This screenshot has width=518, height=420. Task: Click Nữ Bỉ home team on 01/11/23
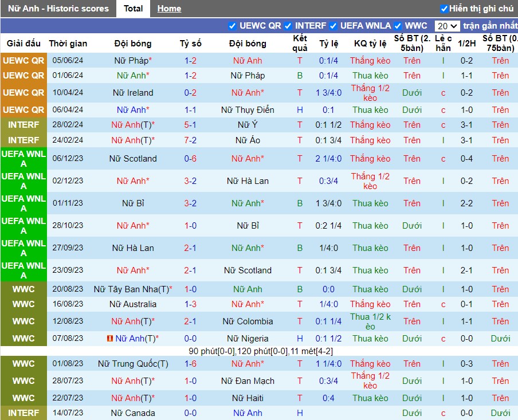coord(133,203)
